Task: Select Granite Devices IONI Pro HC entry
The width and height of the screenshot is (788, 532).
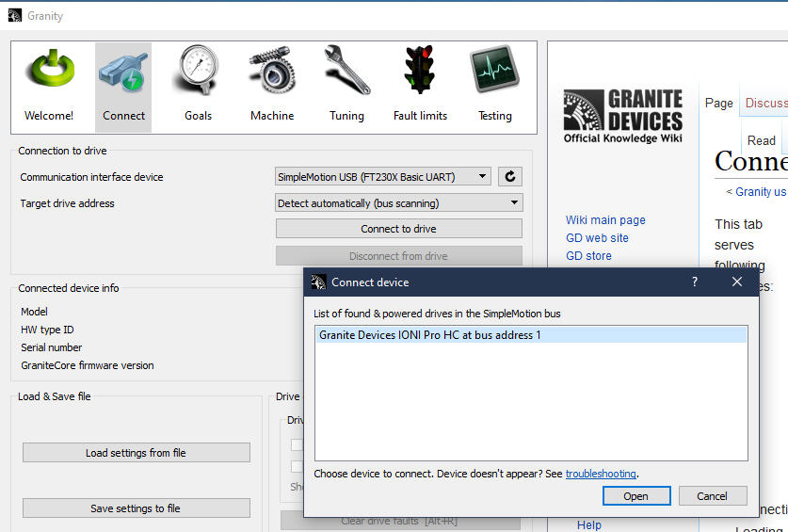Action: (x=531, y=335)
